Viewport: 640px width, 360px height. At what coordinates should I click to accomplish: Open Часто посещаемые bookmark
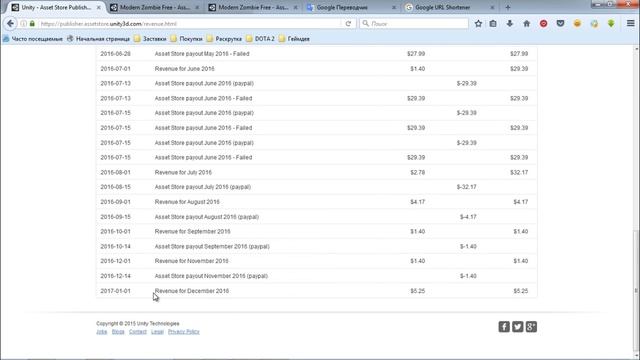33,39
